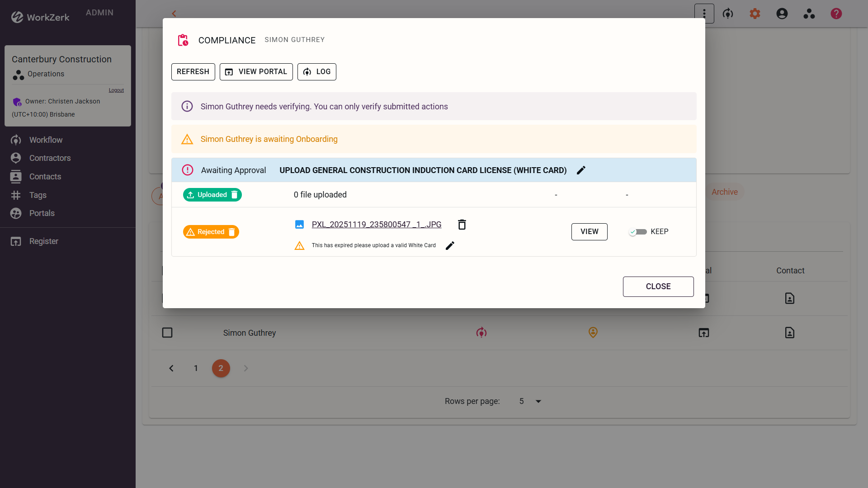Open Contractors in sidebar menu

pos(50,158)
